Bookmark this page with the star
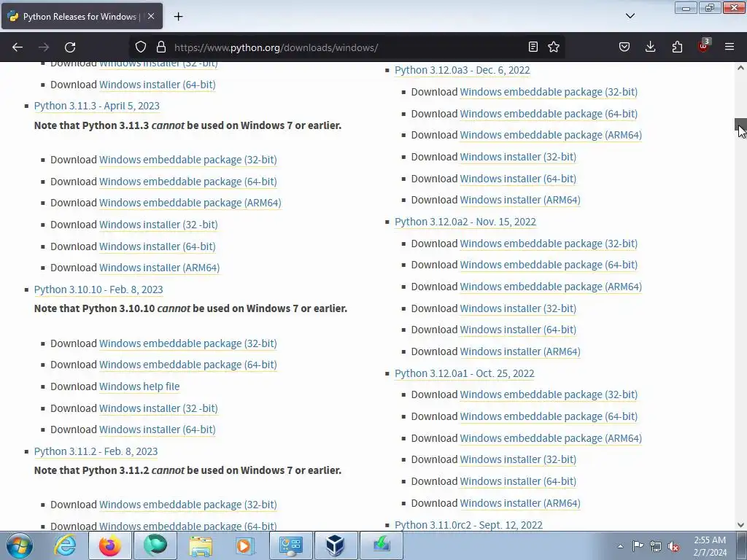747x560 pixels. (554, 47)
